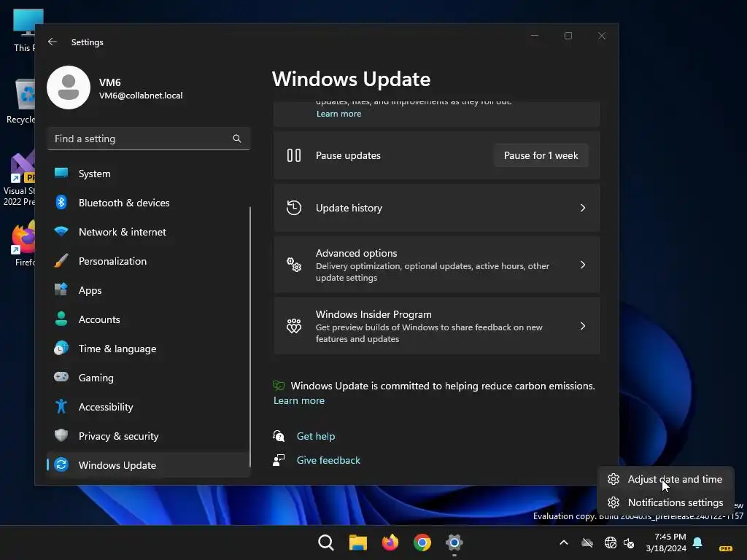Go back using the Settings back arrow
The height and width of the screenshot is (560, 747).
(53, 42)
